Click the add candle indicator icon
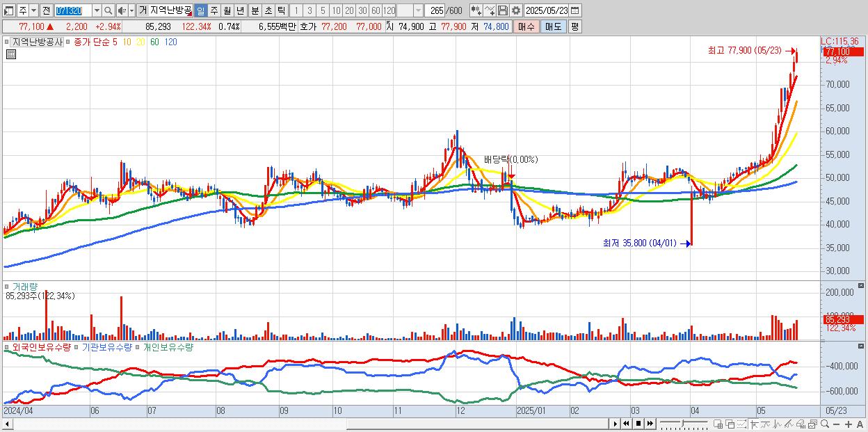 [476, 10]
